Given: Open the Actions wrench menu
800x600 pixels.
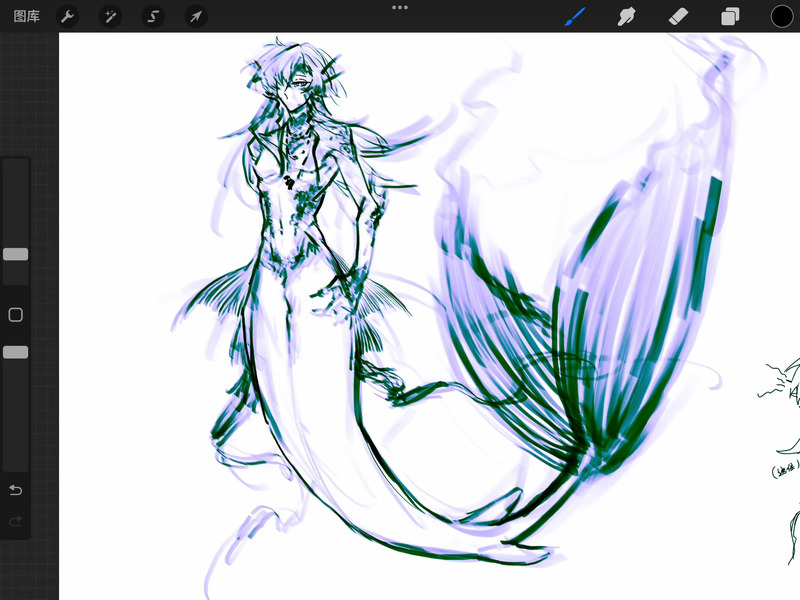Looking at the screenshot, I should click(67, 16).
